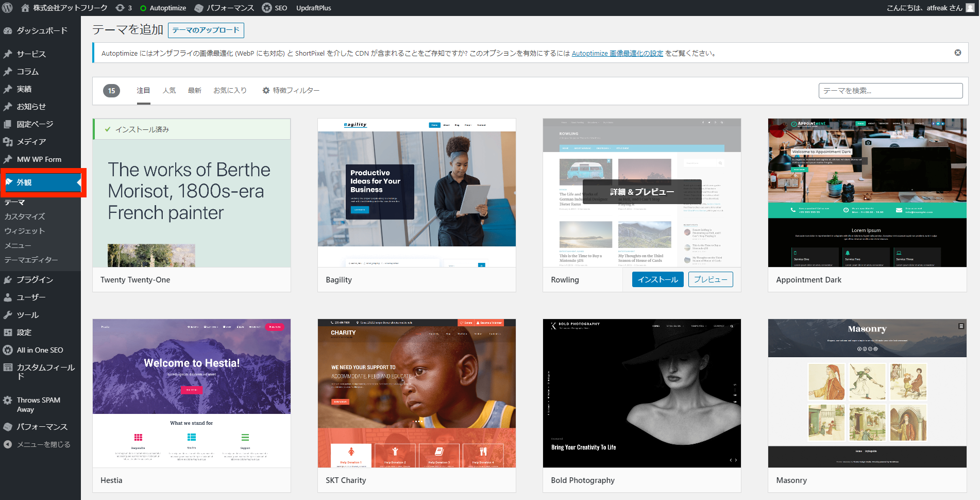Image resolution: width=980 pixels, height=500 pixels.
Task: Open the Appointment Dark theme thumbnail
Action: click(867, 193)
